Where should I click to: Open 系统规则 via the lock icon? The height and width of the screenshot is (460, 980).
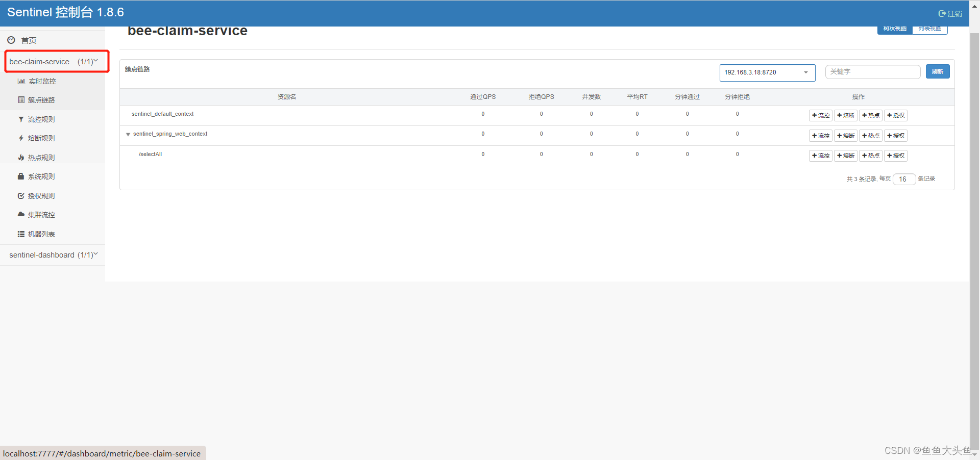[21, 176]
